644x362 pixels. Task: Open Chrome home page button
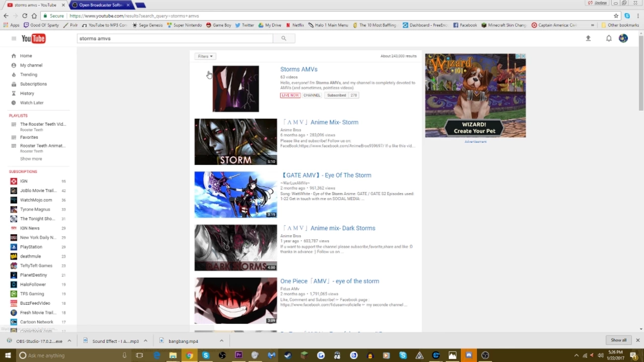[x=34, y=16]
